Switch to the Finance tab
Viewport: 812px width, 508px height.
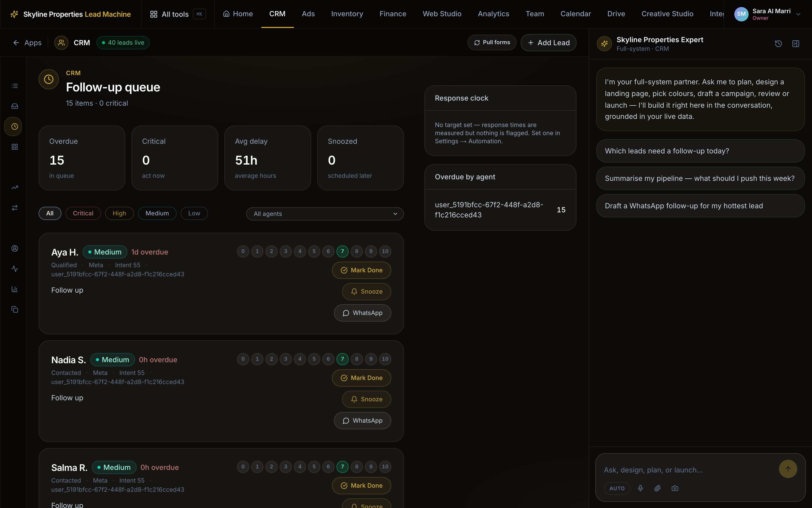pos(393,14)
